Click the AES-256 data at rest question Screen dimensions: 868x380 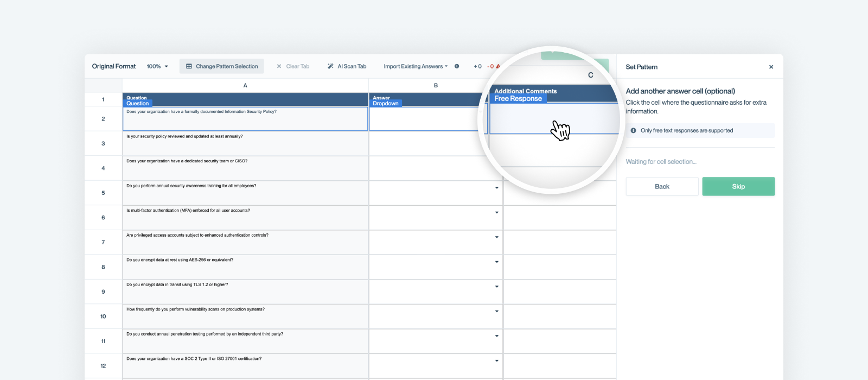point(245,267)
